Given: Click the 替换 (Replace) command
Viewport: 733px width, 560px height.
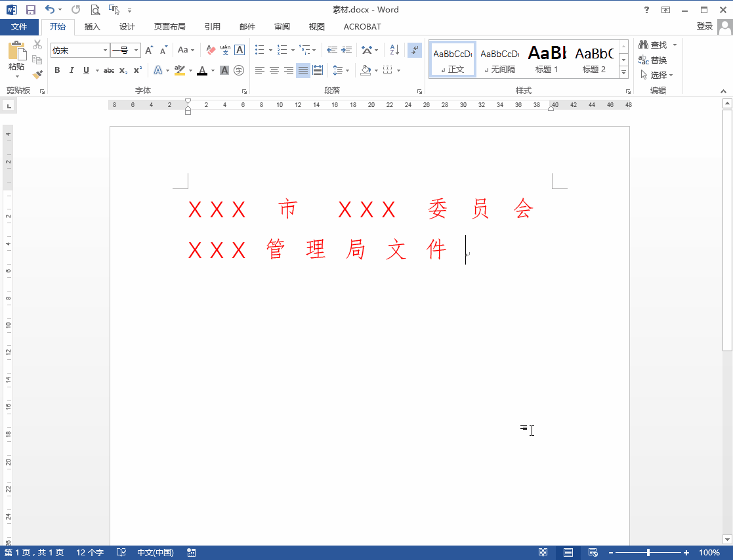Looking at the screenshot, I should 657,60.
